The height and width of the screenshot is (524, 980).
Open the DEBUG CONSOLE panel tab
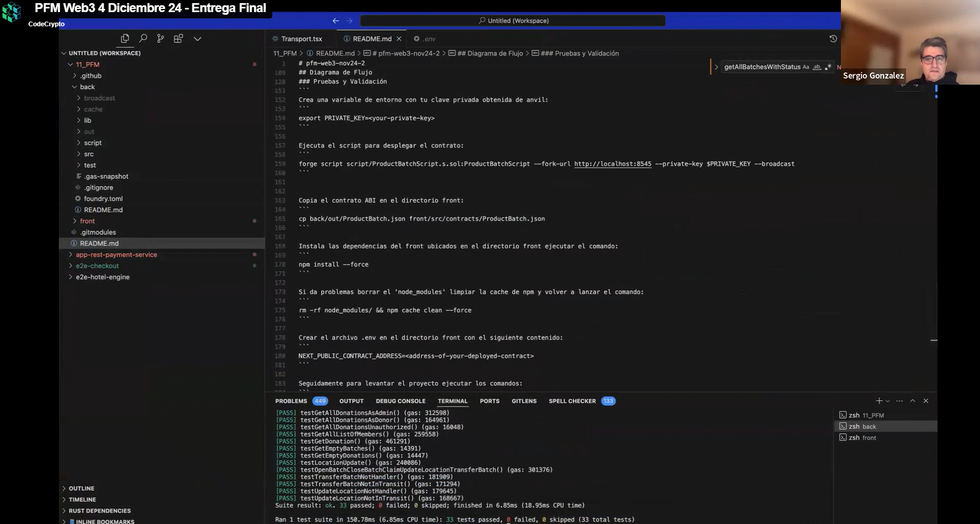[x=400, y=401]
